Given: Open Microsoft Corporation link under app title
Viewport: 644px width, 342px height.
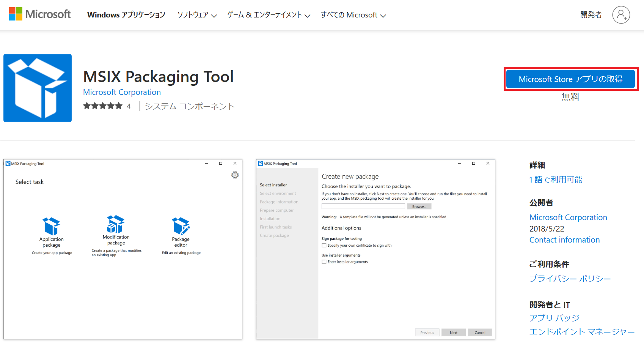Looking at the screenshot, I should point(122,92).
